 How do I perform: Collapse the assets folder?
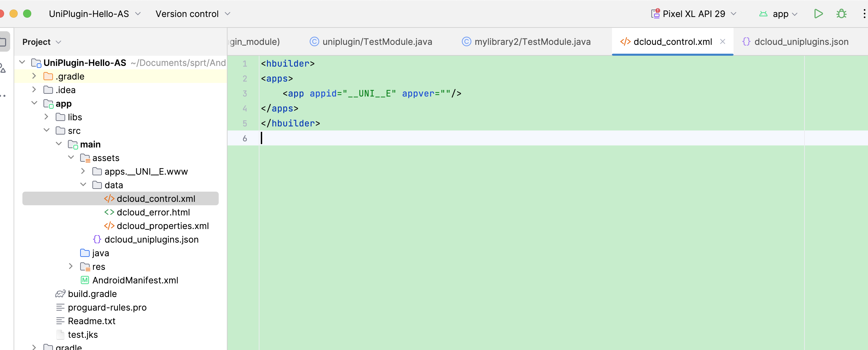point(71,158)
